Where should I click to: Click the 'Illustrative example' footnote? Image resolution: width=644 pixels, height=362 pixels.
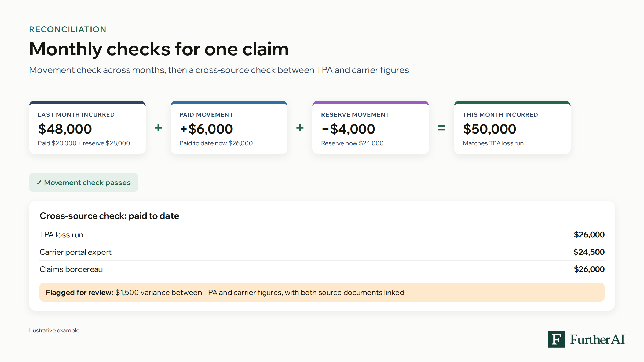54,330
